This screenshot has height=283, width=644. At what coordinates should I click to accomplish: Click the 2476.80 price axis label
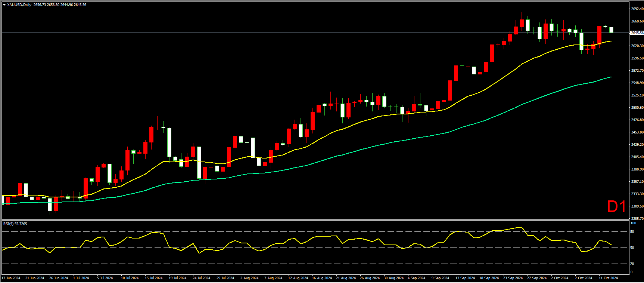[637, 120]
